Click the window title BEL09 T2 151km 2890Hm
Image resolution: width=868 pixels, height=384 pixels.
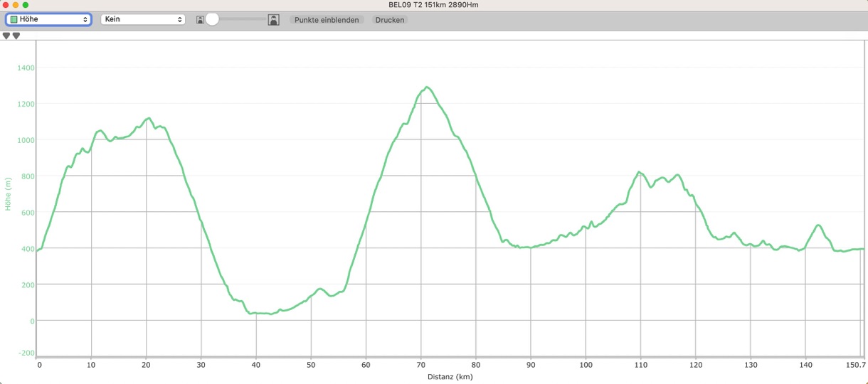click(x=433, y=5)
